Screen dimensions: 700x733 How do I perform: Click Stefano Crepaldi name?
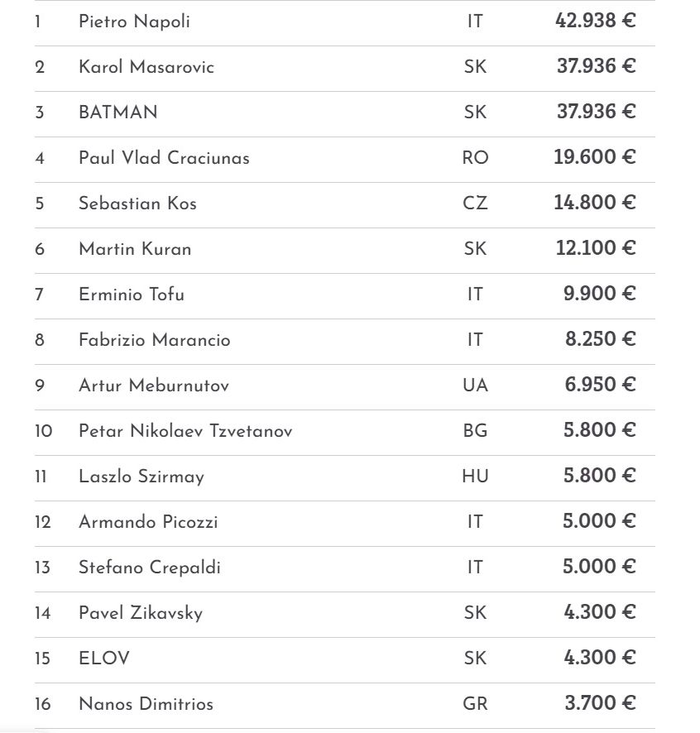(150, 568)
